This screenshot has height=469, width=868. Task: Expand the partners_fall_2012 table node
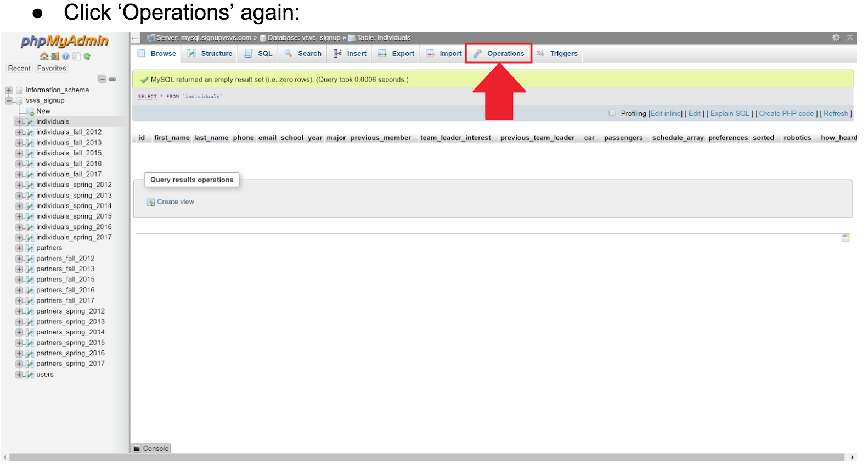point(19,259)
